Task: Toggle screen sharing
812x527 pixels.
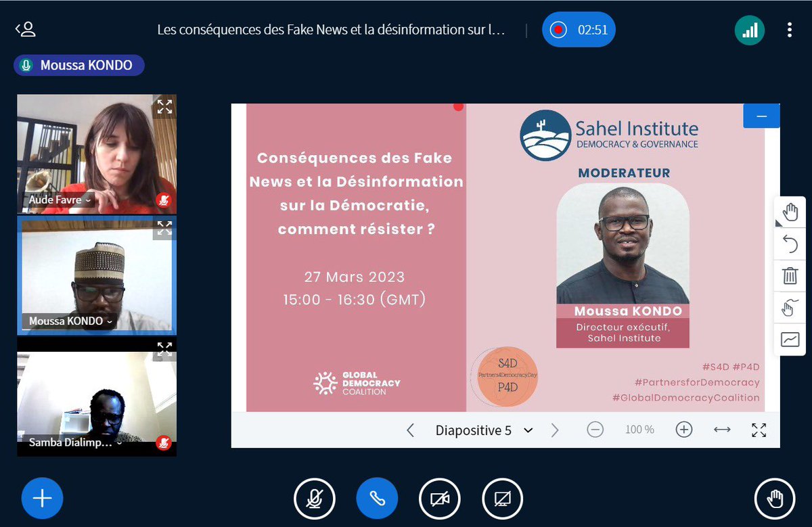Action: (x=502, y=499)
